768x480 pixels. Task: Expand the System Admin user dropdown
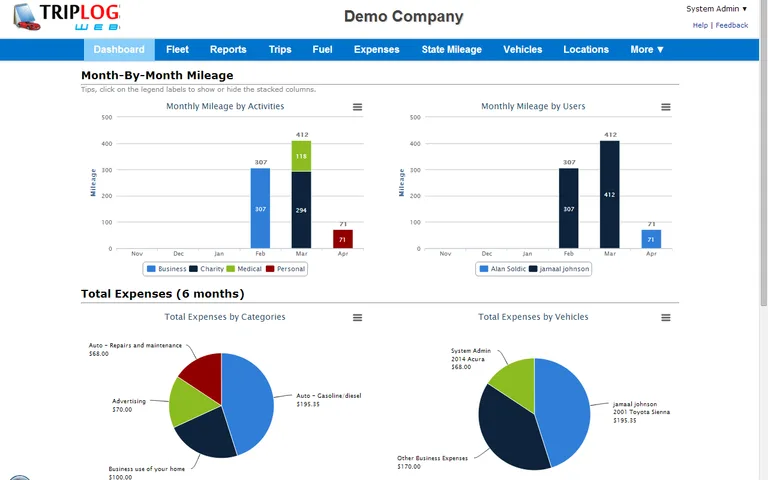pyautogui.click(x=716, y=9)
